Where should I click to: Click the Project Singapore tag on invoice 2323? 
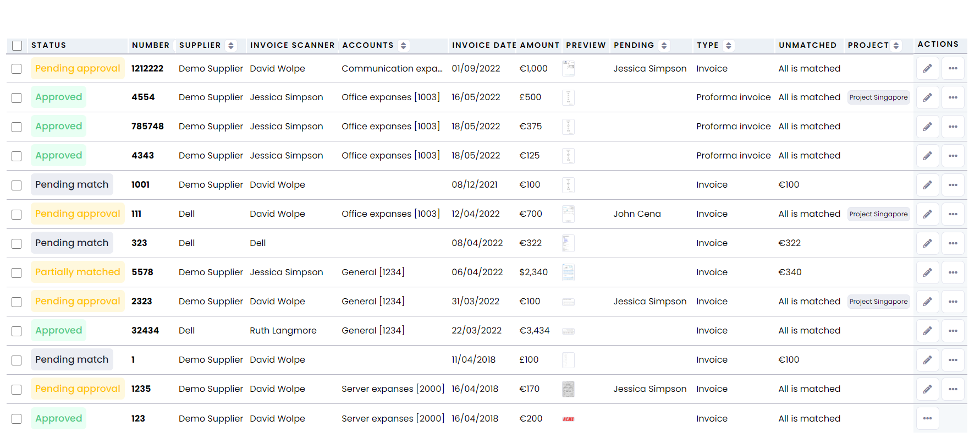878,302
